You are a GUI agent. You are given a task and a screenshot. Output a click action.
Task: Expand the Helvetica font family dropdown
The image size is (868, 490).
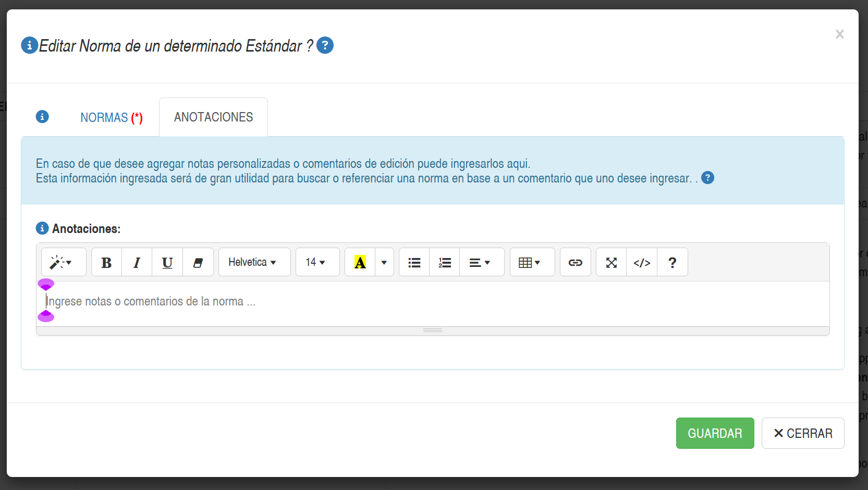[x=254, y=262]
